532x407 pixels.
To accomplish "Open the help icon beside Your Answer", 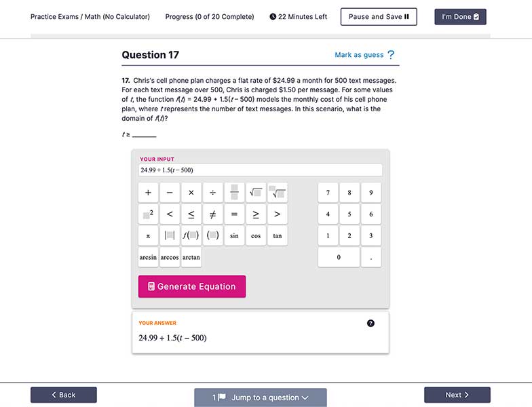I will click(370, 323).
